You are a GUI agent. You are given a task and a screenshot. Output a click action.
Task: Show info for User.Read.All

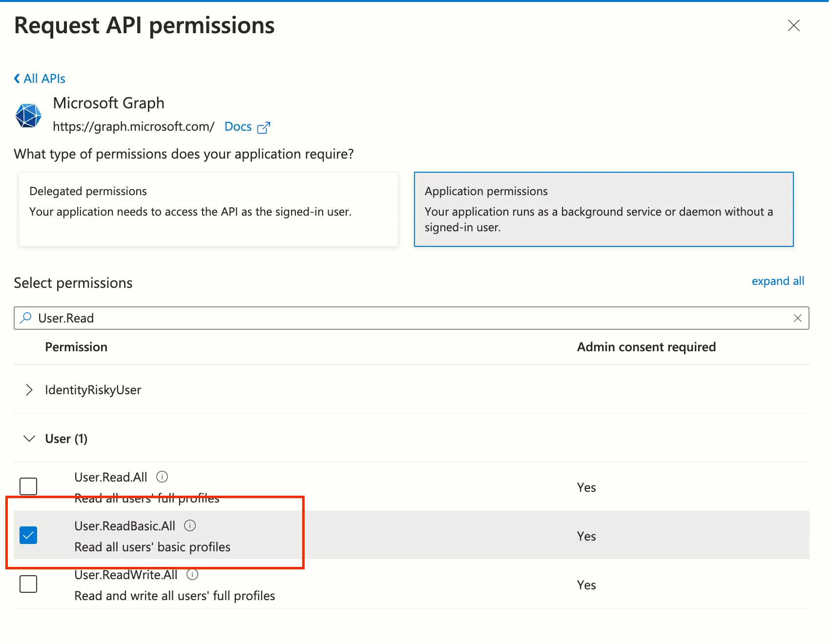point(162,477)
